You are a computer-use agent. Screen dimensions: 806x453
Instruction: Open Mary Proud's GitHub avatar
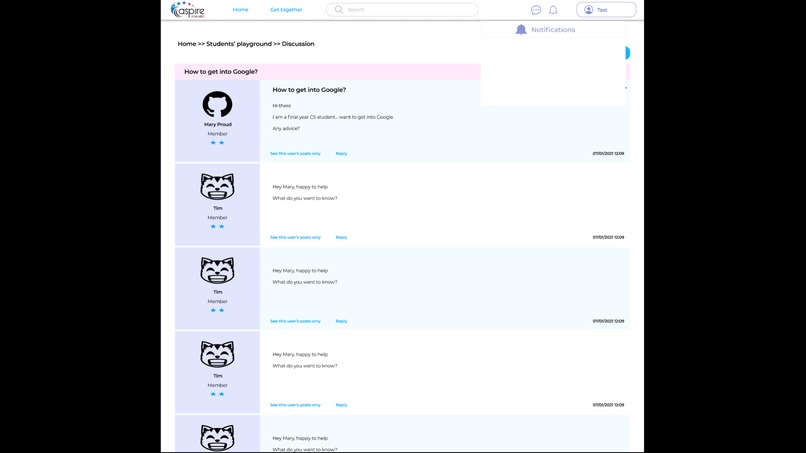[217, 104]
